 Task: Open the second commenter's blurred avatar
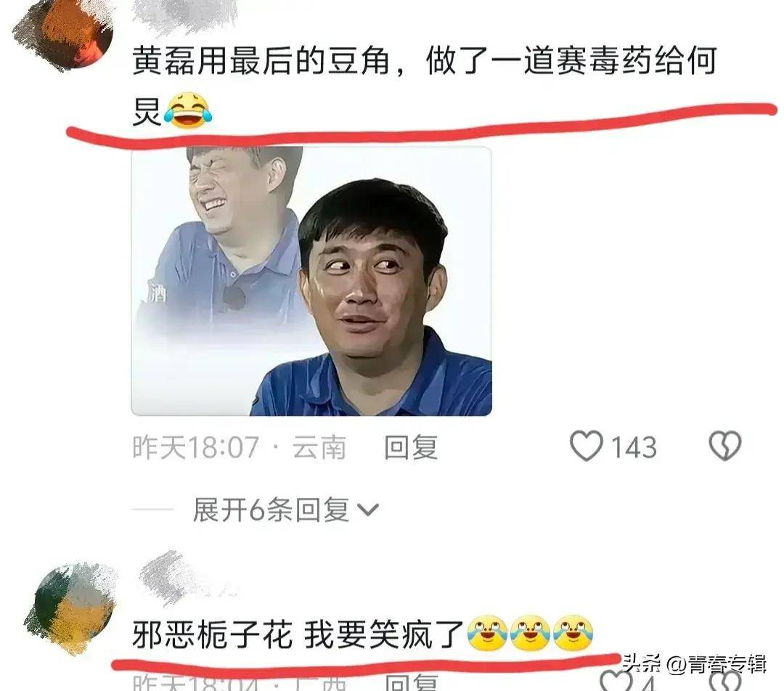(x=70, y=608)
